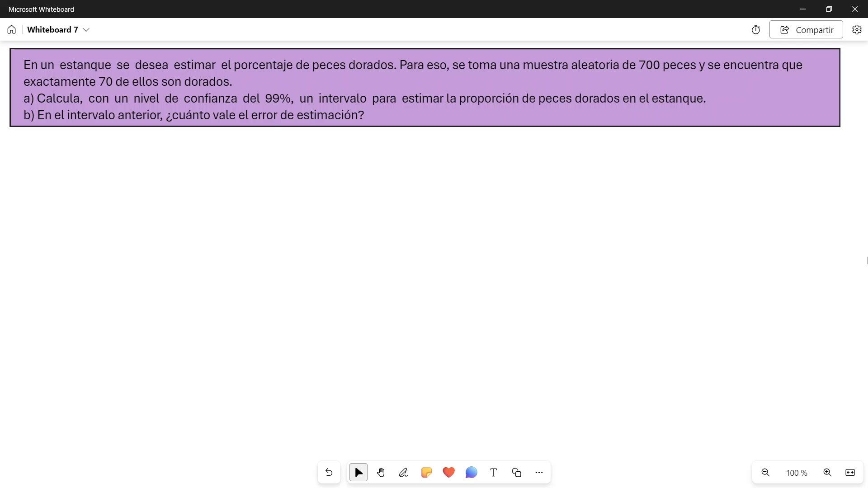
Task: Activate the select arrow tool
Action: coord(359,473)
